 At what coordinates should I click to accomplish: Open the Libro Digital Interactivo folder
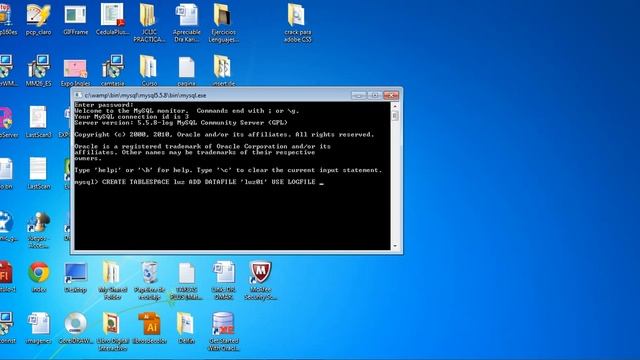pos(112,331)
